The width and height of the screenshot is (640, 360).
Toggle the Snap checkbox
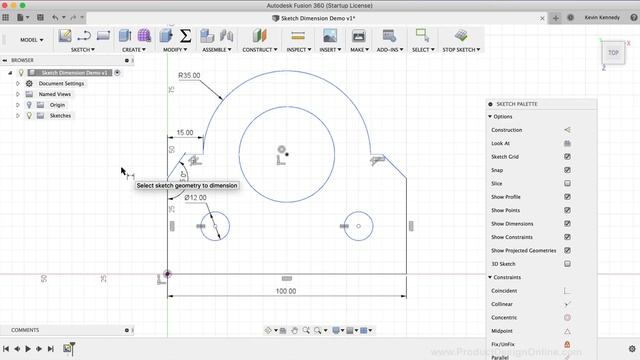click(567, 170)
